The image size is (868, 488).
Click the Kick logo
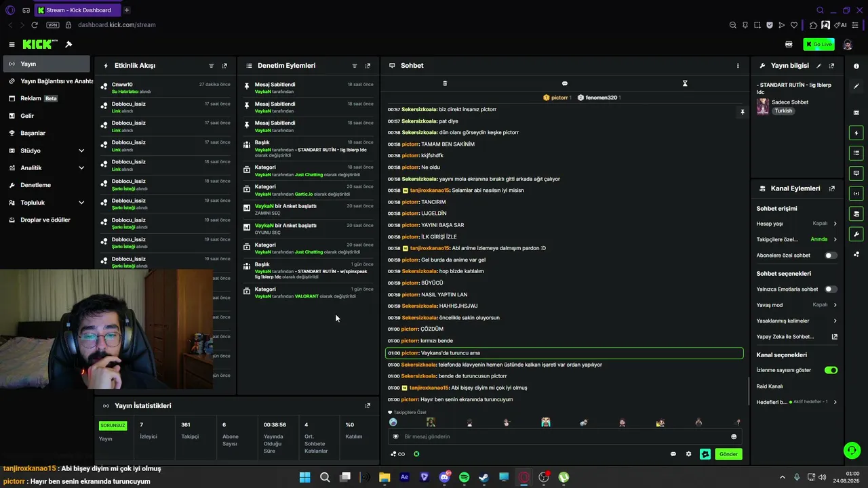click(x=39, y=44)
